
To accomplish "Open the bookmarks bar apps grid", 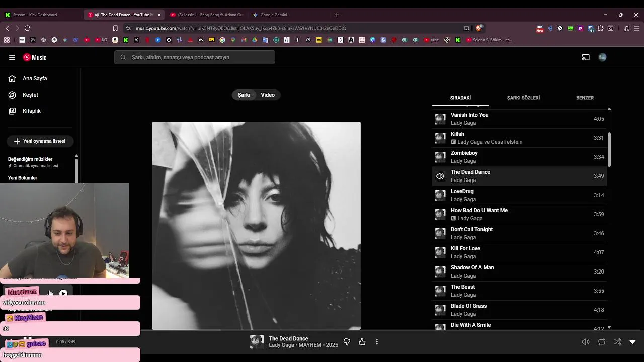I will [x=7, y=40].
